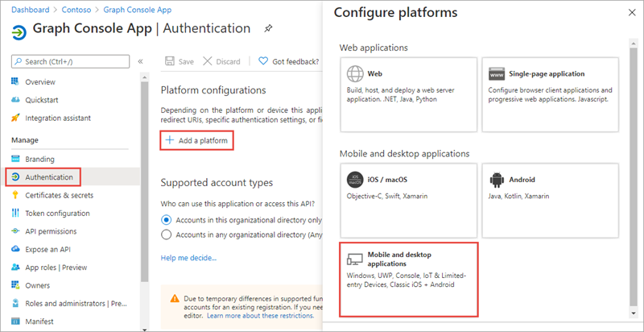This screenshot has height=332, width=644.
Task: Click the API permissions icon
Action: click(x=15, y=231)
